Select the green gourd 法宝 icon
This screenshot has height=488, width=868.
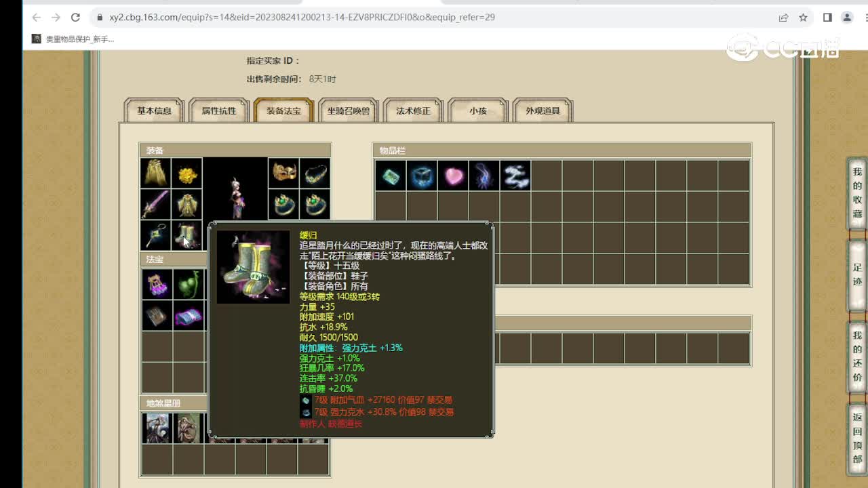pyautogui.click(x=188, y=284)
